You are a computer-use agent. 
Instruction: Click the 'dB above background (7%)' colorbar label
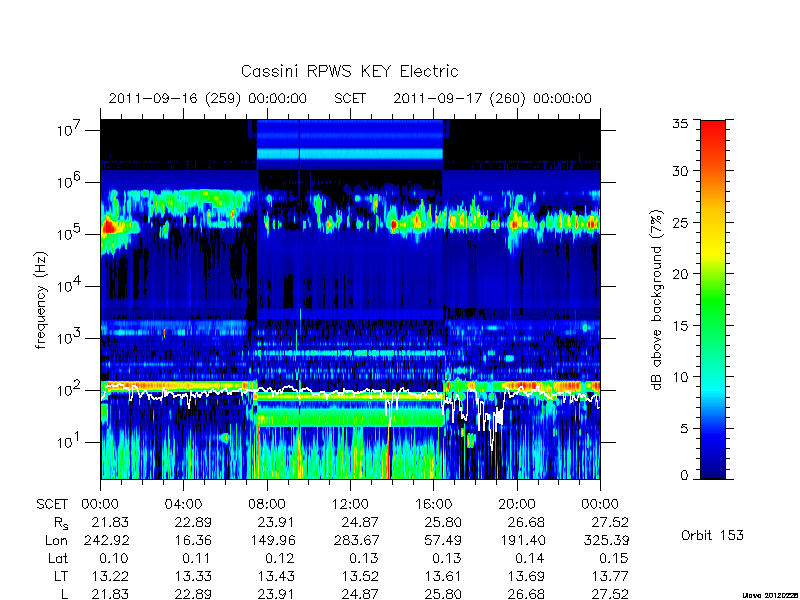click(656, 300)
